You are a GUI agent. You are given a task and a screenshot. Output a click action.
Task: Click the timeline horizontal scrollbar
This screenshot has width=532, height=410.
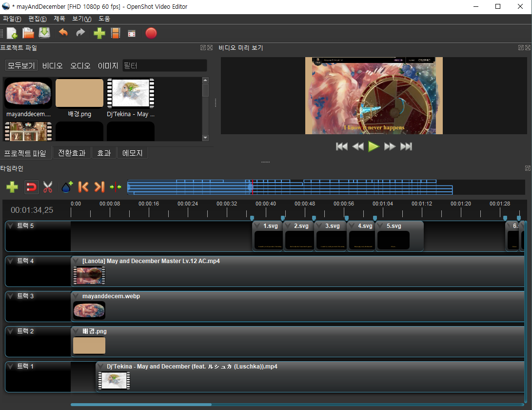[x=141, y=405]
